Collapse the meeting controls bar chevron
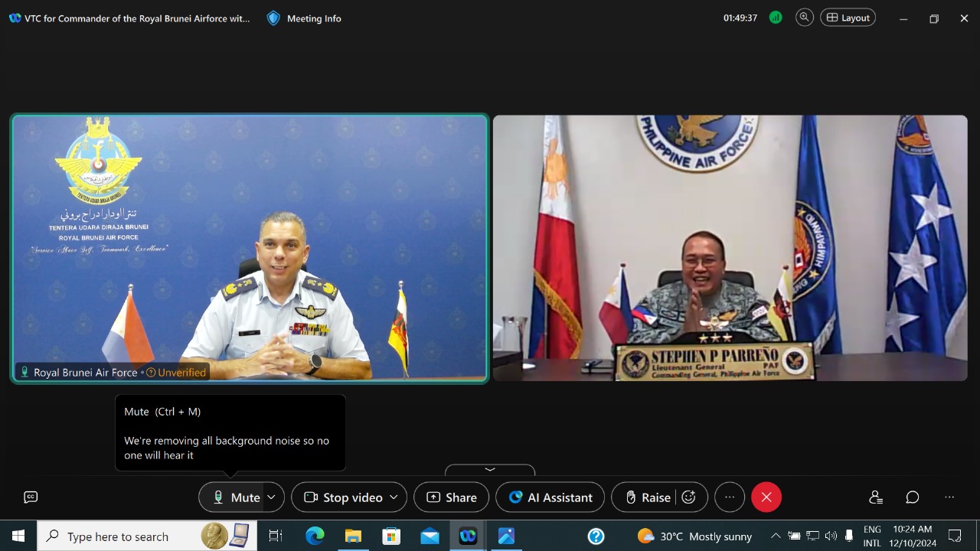This screenshot has height=551, width=980. pos(490,470)
